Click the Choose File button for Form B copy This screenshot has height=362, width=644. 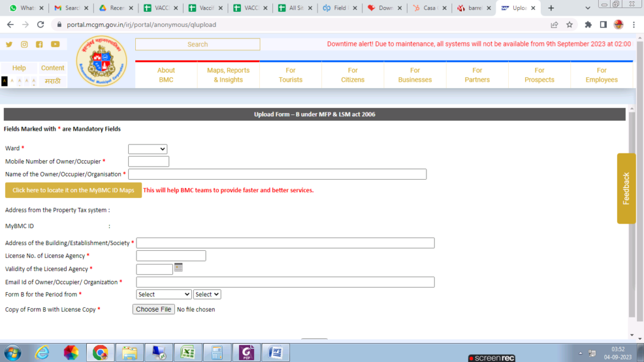coord(153,309)
